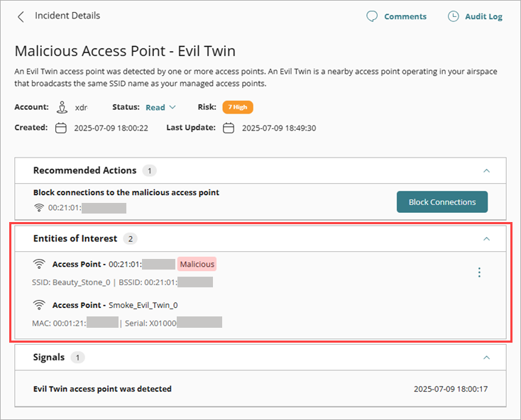Select the Evil Twin access point was detected signal

click(x=102, y=389)
